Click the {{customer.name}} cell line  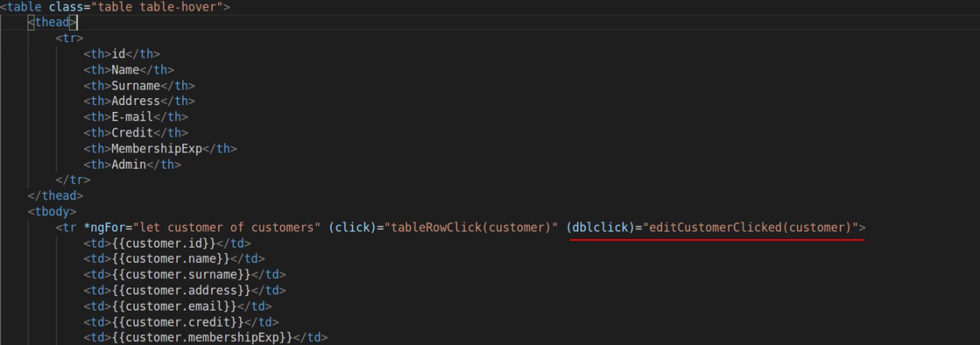point(174,258)
